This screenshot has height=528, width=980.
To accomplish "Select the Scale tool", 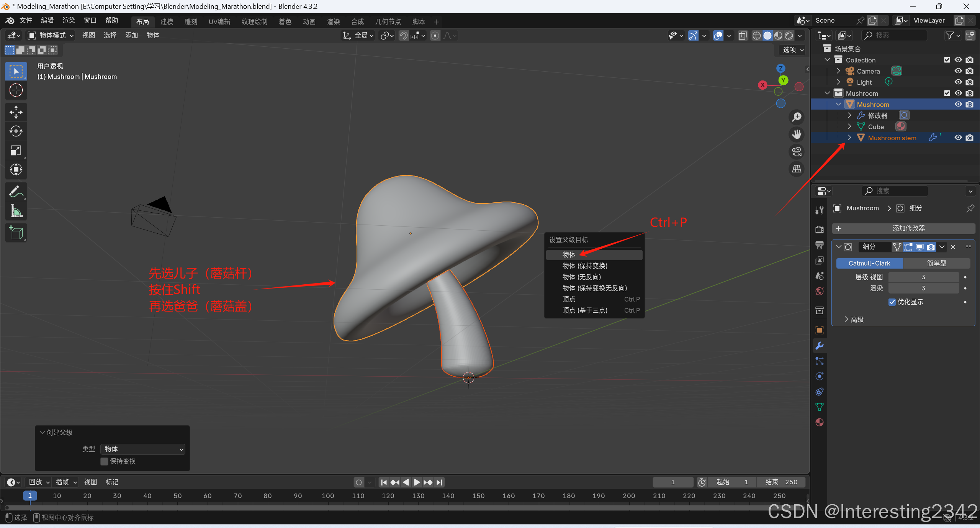I will [x=16, y=151].
